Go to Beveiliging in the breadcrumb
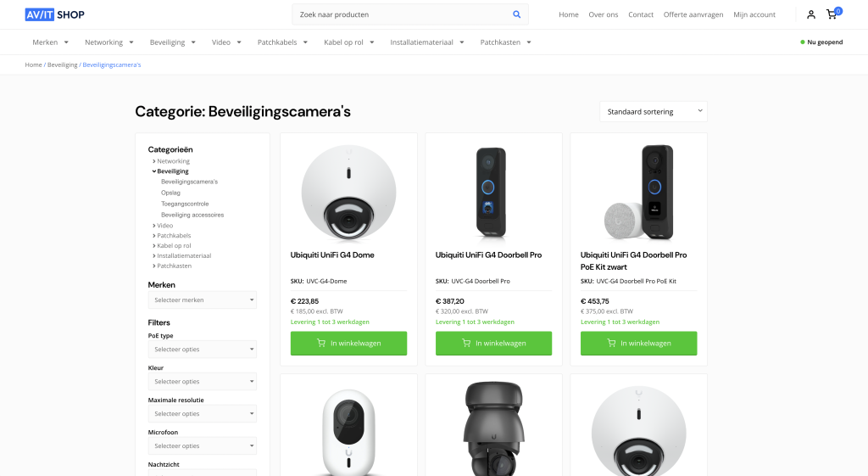868x476 pixels. tap(63, 64)
